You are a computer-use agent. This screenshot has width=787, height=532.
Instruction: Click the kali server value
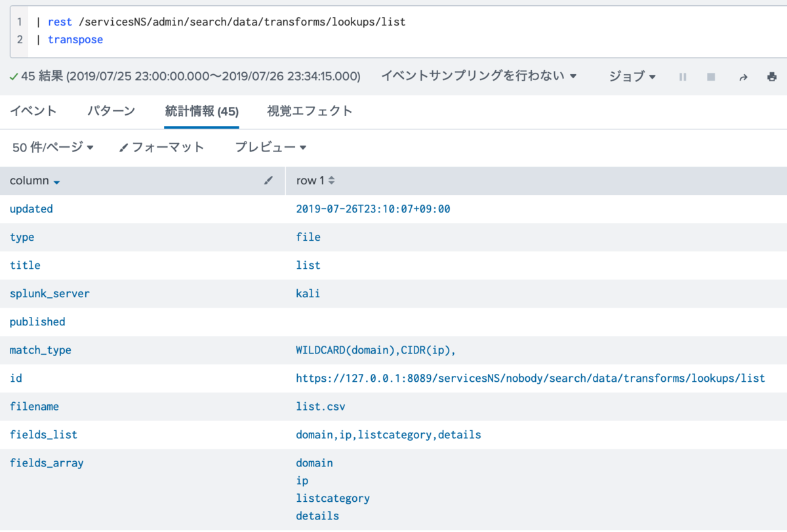[308, 293]
